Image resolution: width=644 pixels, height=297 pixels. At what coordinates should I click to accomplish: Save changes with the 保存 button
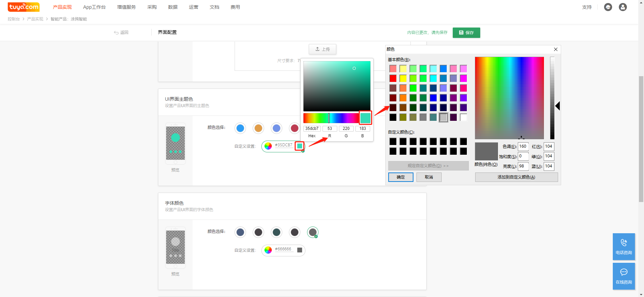(466, 33)
